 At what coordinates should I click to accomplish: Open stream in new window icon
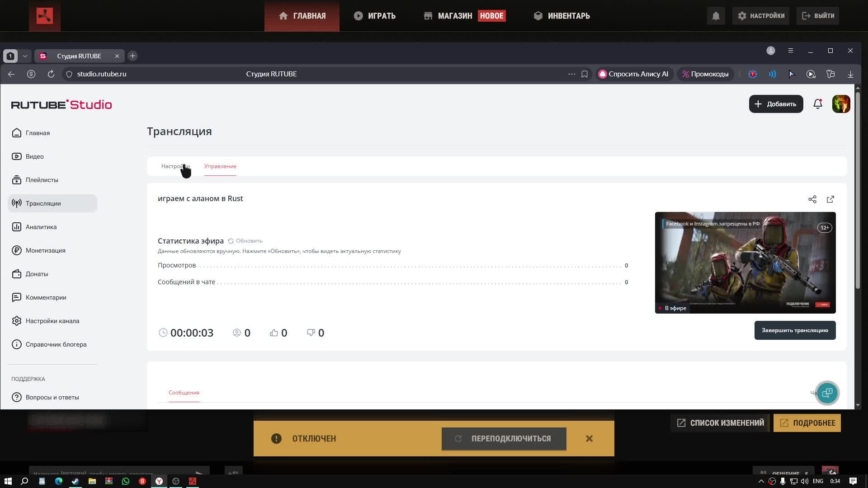(x=830, y=199)
